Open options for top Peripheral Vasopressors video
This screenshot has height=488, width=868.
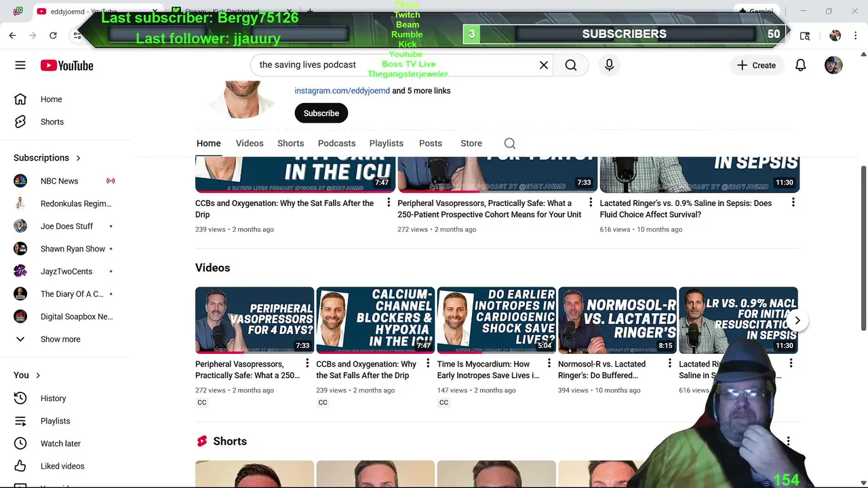coord(591,203)
